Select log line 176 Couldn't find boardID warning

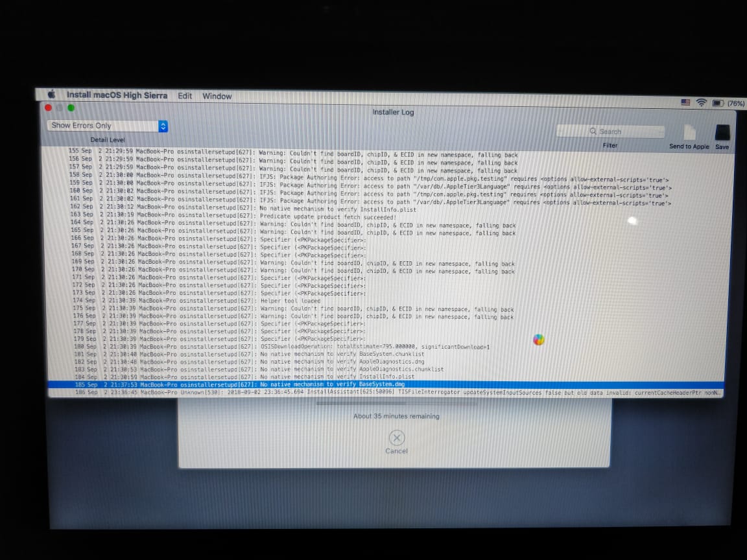[386, 316]
